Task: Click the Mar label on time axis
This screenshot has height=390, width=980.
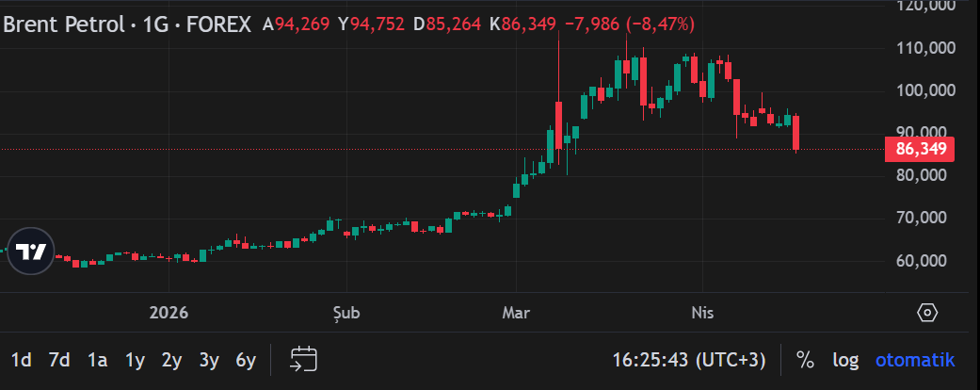Action: coord(515,312)
